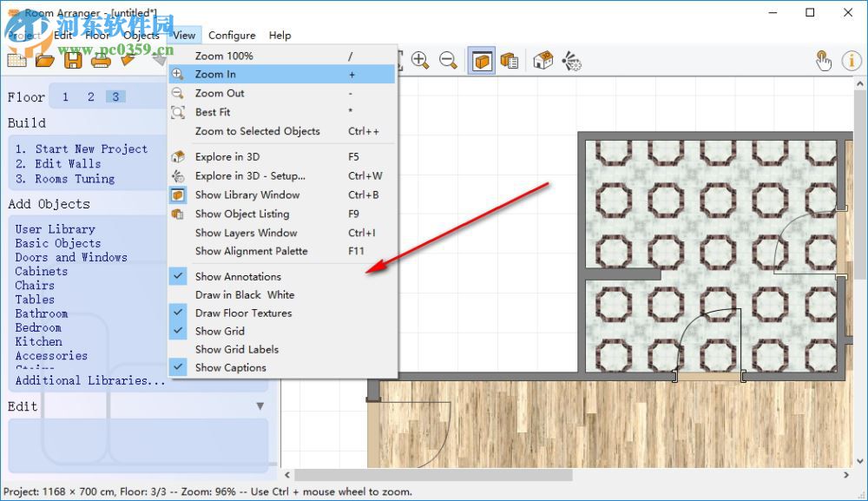Click the Zoom Out magnifier toolbar icon
Viewport: 868px width, 501px height.
click(x=449, y=60)
